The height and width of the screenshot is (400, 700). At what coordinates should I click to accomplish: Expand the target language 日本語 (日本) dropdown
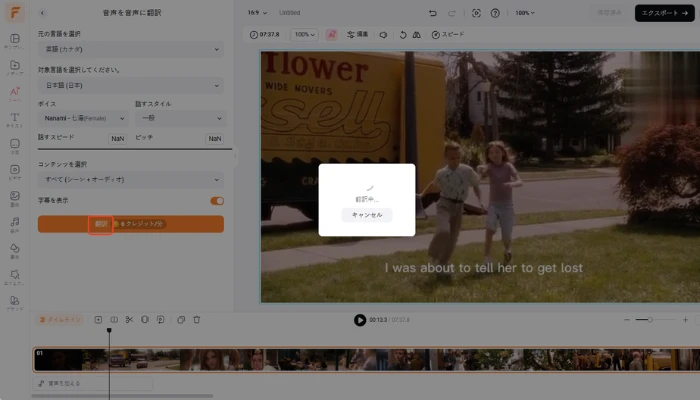[x=130, y=84]
